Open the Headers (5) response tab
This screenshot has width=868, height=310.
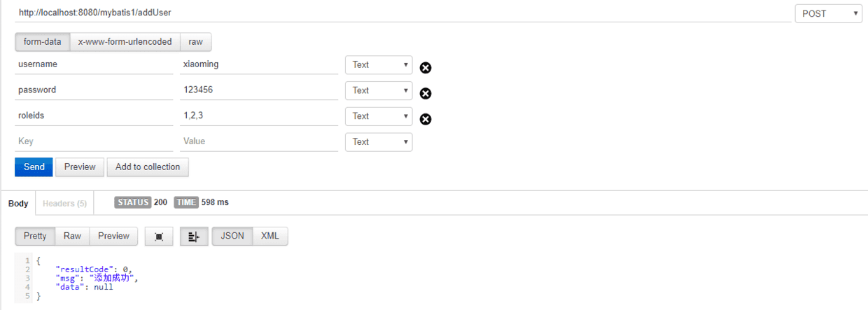(x=64, y=204)
